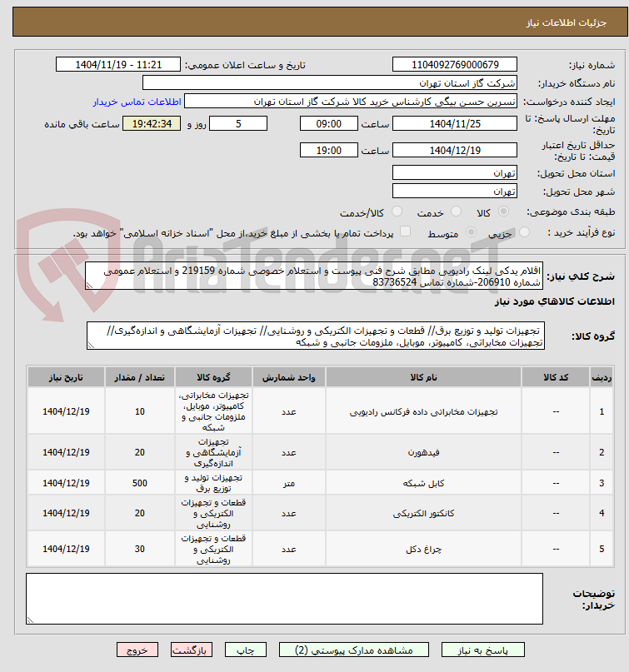Open اطلاعات تماس خریدار link
629x672 pixels.
[137, 102]
